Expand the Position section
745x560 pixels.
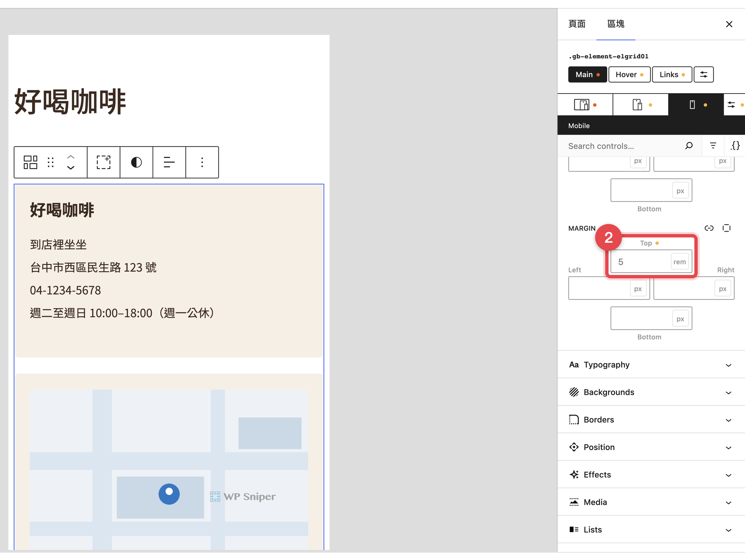651,447
